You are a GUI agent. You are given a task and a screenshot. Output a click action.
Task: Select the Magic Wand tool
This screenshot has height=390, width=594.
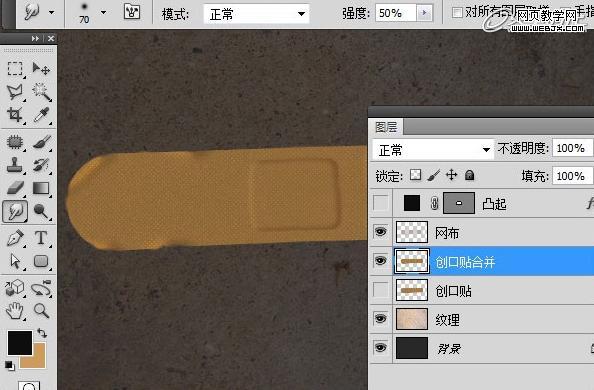[x=41, y=92]
